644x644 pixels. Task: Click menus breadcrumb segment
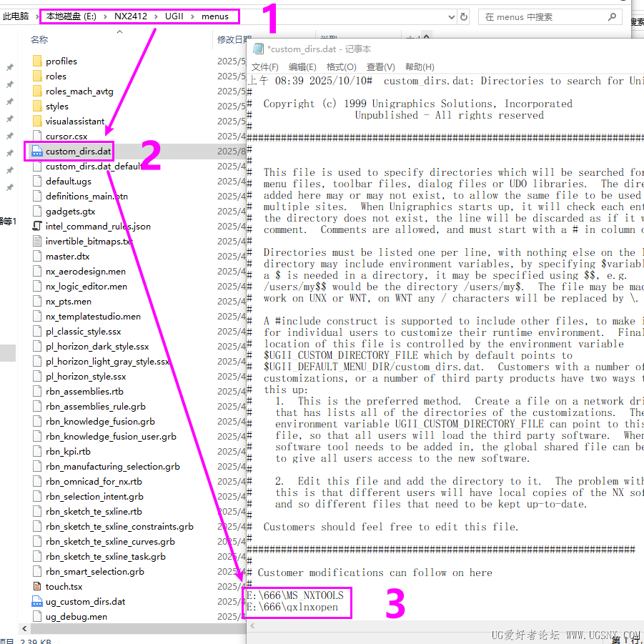click(215, 16)
